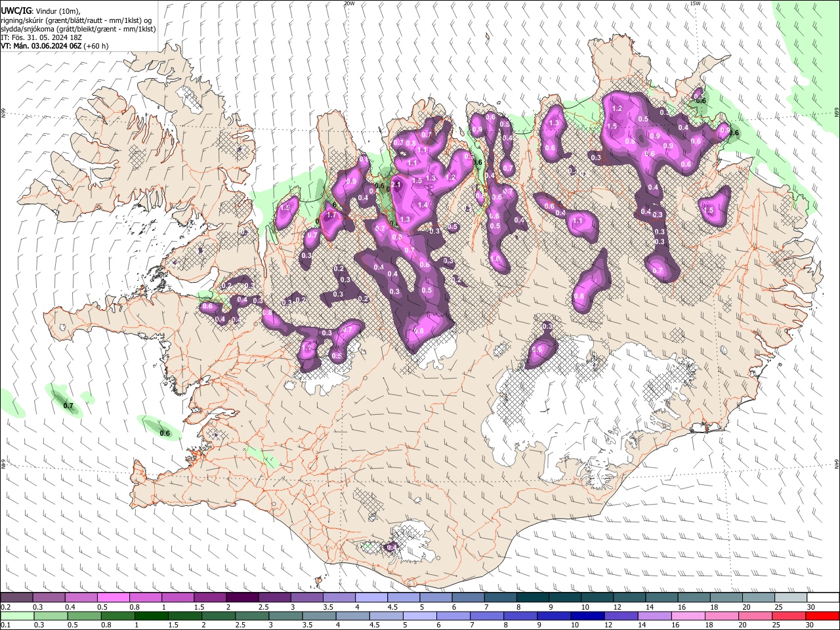Image resolution: width=840 pixels, height=630 pixels.
Task: Click the '15W' longitude label
Action: click(695, 3)
